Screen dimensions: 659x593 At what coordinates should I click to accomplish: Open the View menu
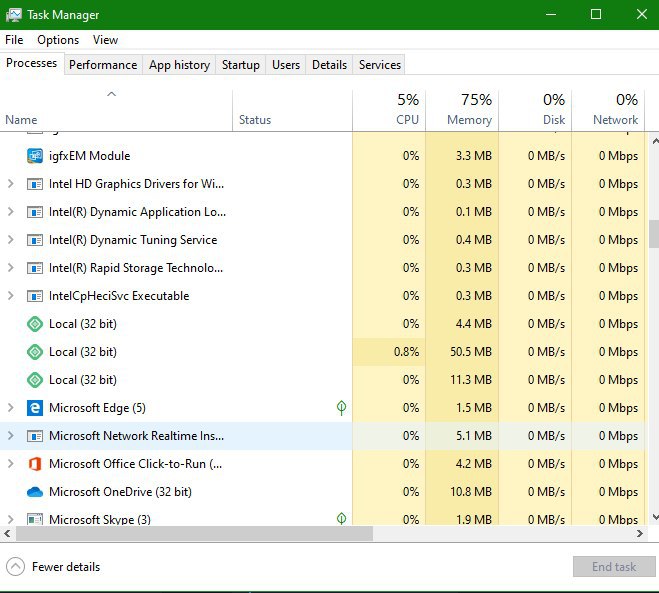click(x=105, y=40)
